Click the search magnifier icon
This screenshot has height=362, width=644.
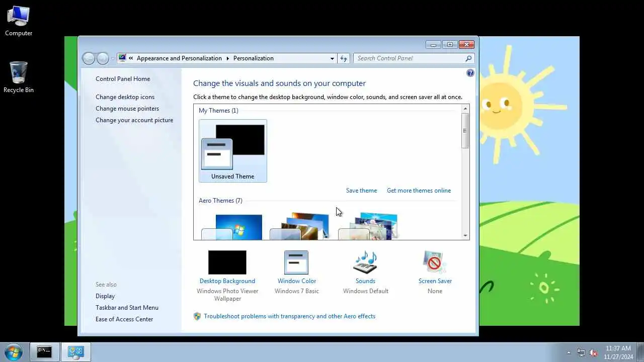coord(468,58)
